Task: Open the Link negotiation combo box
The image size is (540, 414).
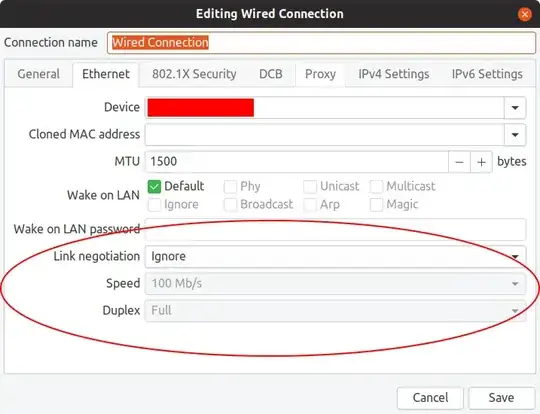Action: click(335, 257)
